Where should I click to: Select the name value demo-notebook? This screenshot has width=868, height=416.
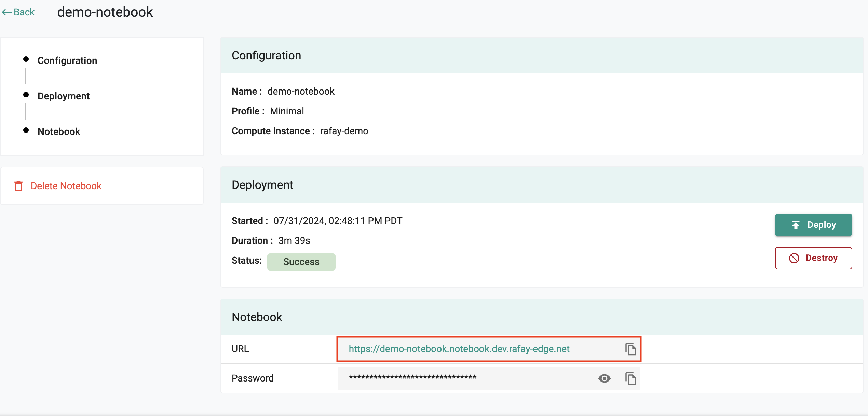coord(301,91)
